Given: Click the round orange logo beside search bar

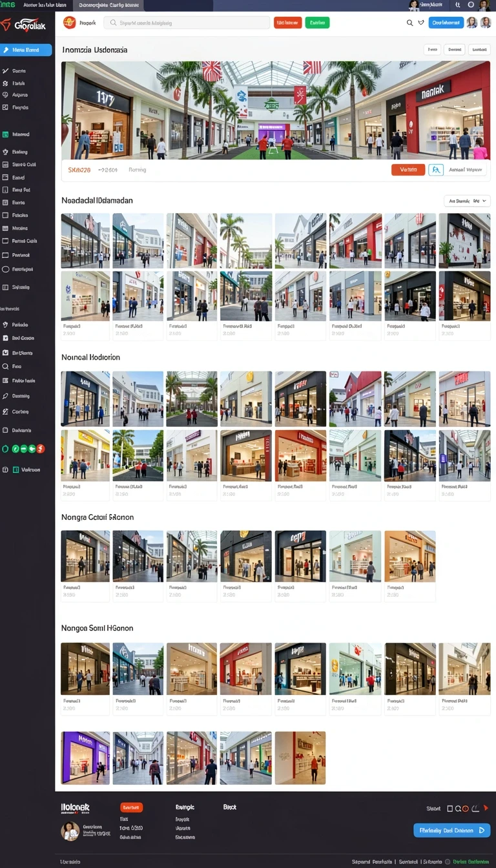Looking at the screenshot, I should click(x=69, y=23).
